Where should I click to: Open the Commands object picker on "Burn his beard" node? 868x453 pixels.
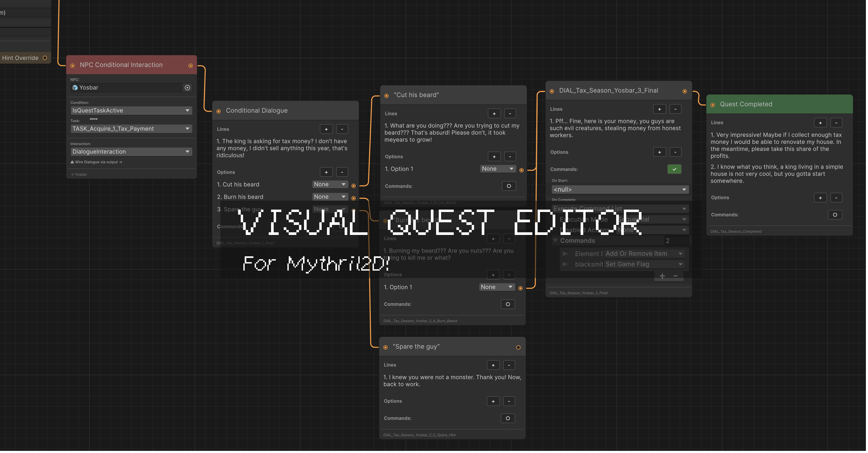pos(508,304)
